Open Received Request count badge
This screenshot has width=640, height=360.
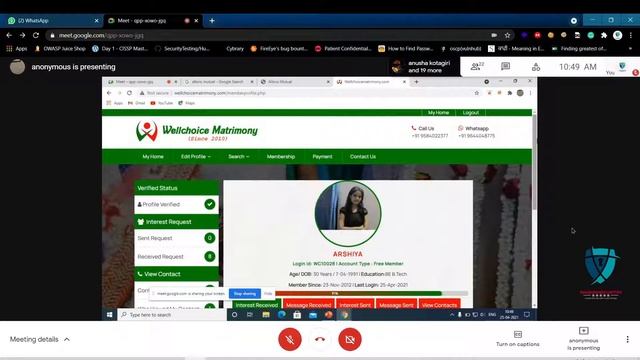pyautogui.click(x=210, y=256)
